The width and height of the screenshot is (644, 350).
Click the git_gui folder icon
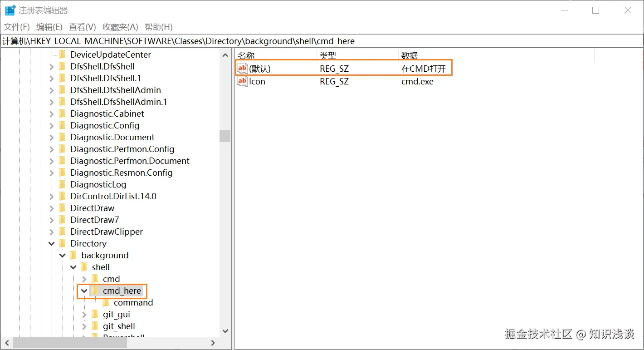[95, 314]
